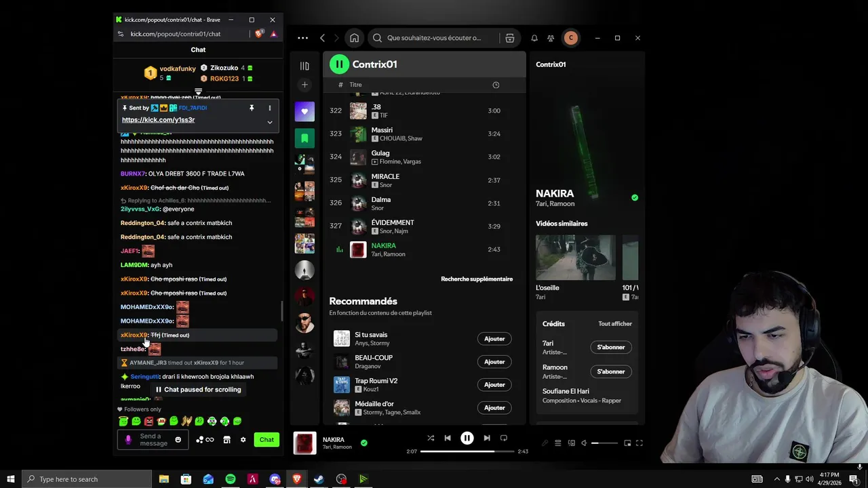Open Spotify three-dot main menu

tap(302, 38)
